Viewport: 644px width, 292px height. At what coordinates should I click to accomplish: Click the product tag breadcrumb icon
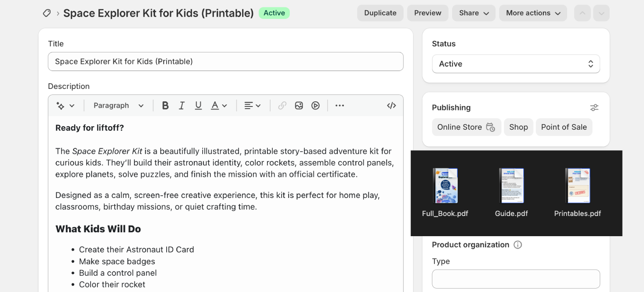(47, 13)
